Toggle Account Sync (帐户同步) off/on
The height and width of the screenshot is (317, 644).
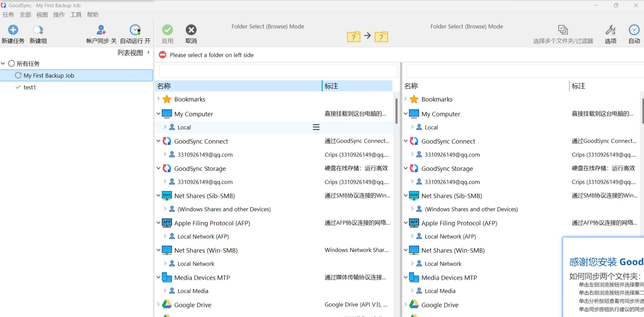101,30
